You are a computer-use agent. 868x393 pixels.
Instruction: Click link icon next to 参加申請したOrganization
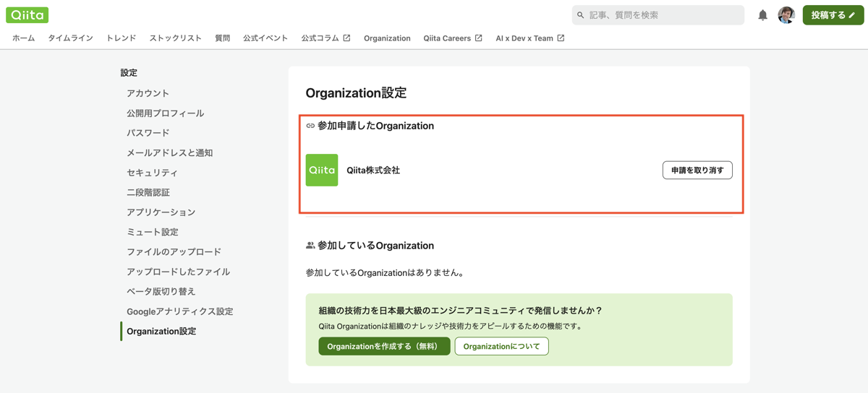(310, 126)
